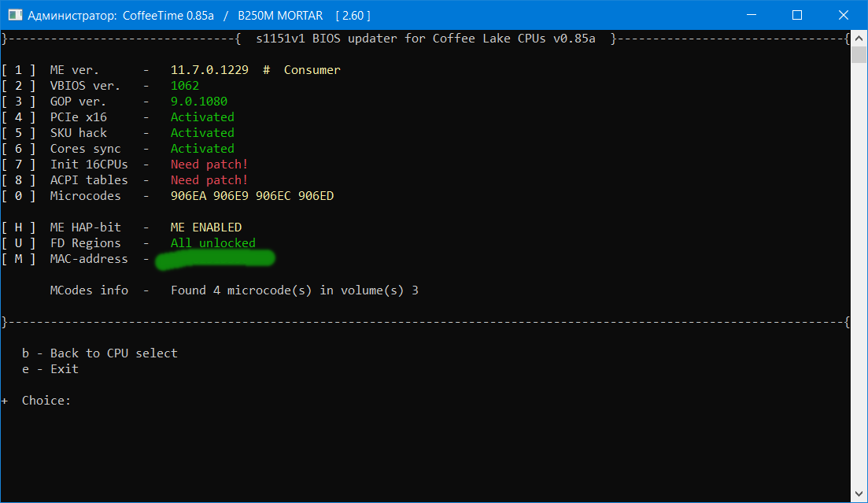
Task: Click the Microcodes label
Action: tap(85, 195)
